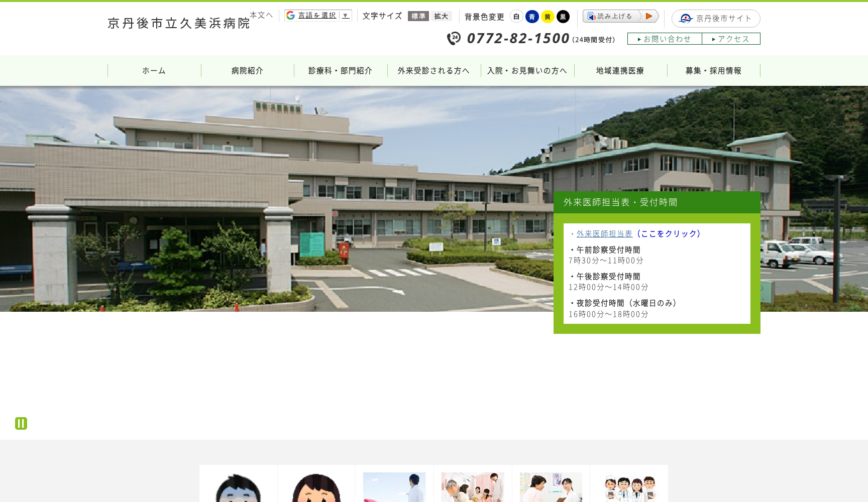Click the read-aloud speaker icon
This screenshot has width=868, height=502.
[x=592, y=17]
